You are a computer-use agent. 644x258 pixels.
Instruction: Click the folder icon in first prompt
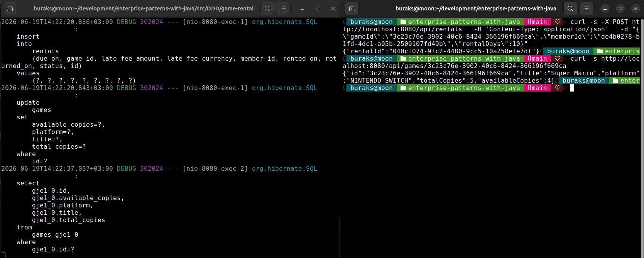[x=403, y=22]
